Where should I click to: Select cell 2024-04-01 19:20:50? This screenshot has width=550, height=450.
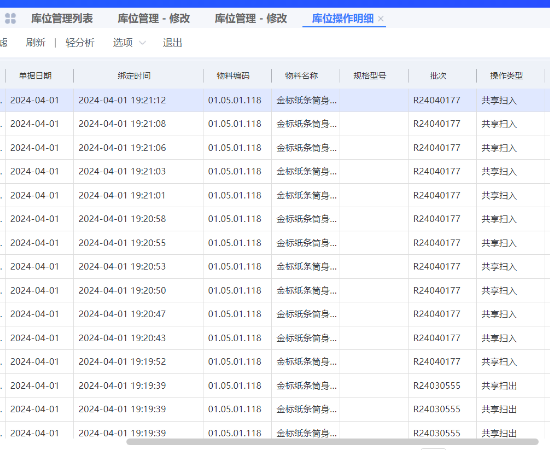point(122,290)
